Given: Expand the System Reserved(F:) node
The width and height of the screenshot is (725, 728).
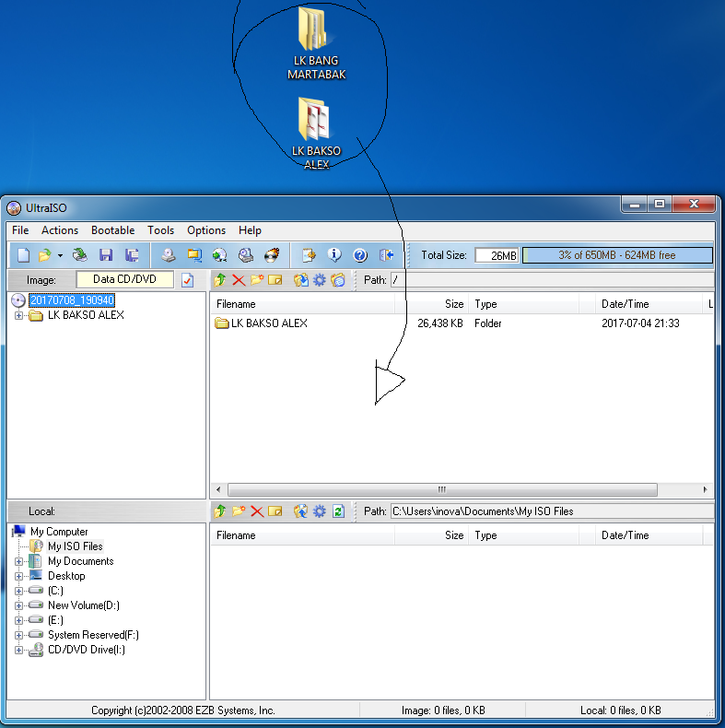Looking at the screenshot, I should tap(18, 635).
